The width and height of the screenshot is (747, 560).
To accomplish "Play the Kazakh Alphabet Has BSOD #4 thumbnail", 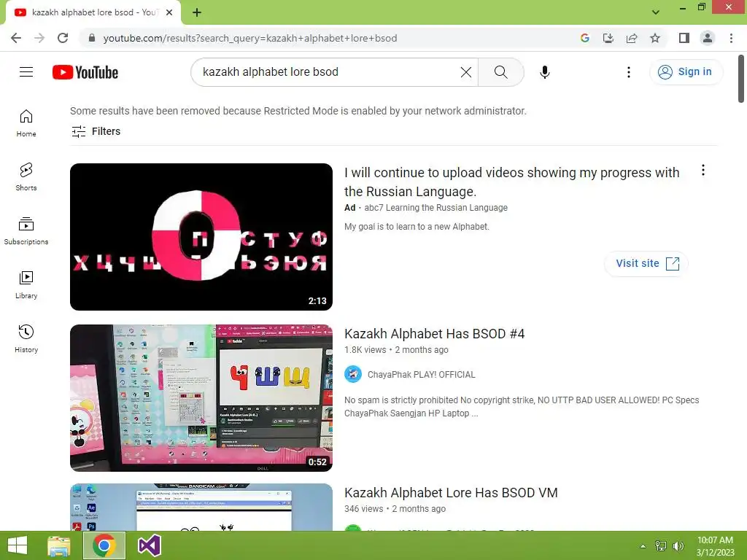I will [x=201, y=398].
